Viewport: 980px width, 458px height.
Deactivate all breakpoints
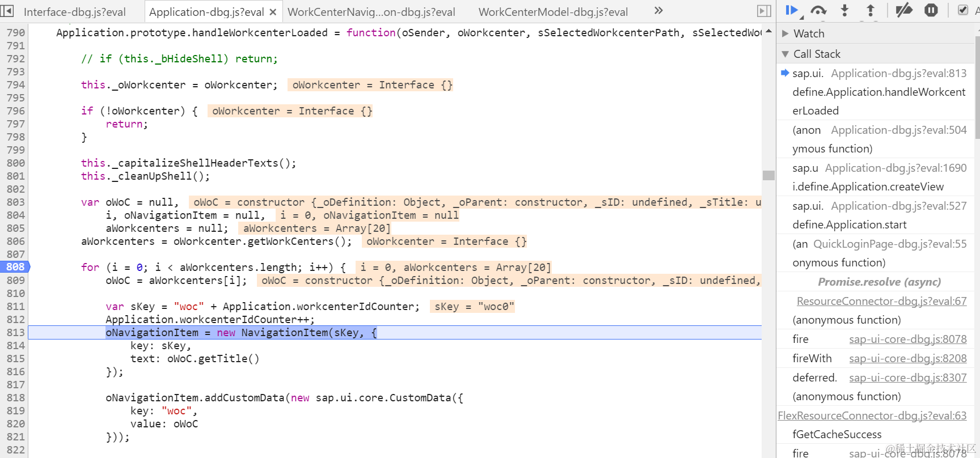[903, 10]
